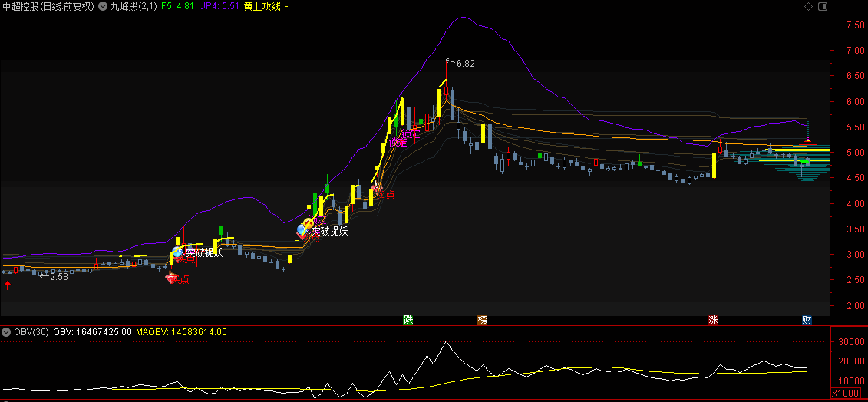Expand the OBV(30) indicator dropdown arrow

click(6, 332)
